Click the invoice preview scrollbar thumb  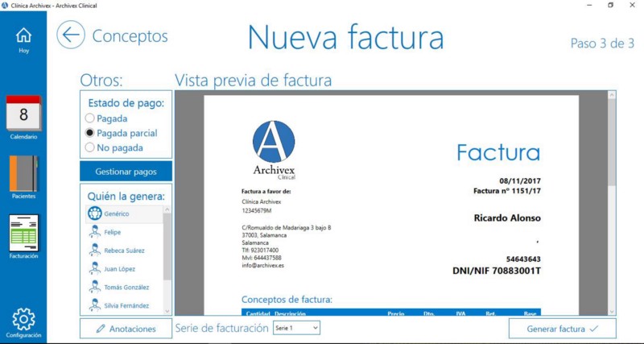(612, 142)
